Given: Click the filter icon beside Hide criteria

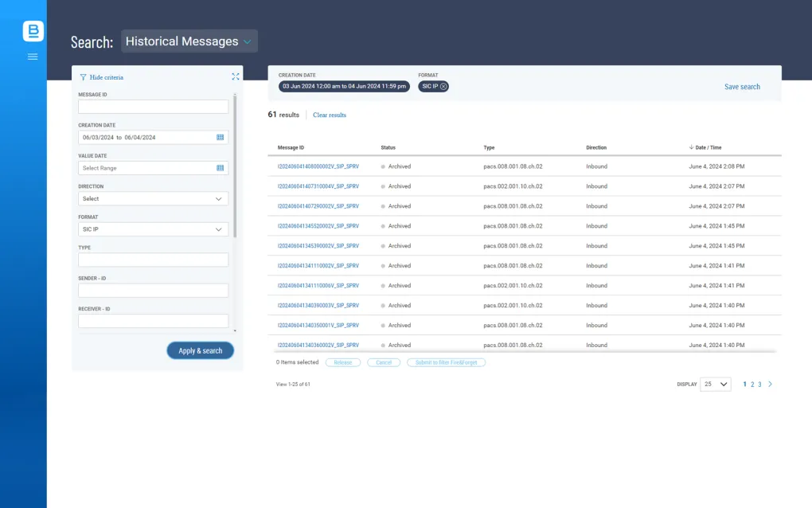Looking at the screenshot, I should coord(83,77).
